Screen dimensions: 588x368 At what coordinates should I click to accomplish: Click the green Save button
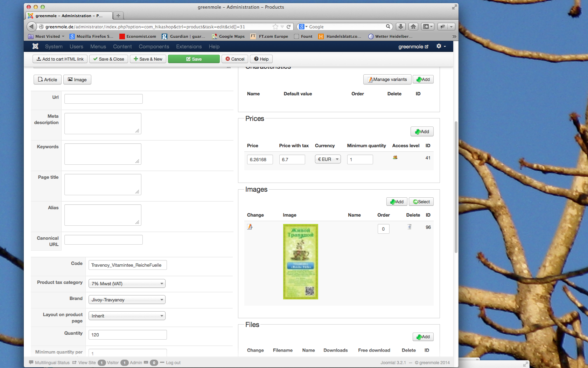(194, 59)
